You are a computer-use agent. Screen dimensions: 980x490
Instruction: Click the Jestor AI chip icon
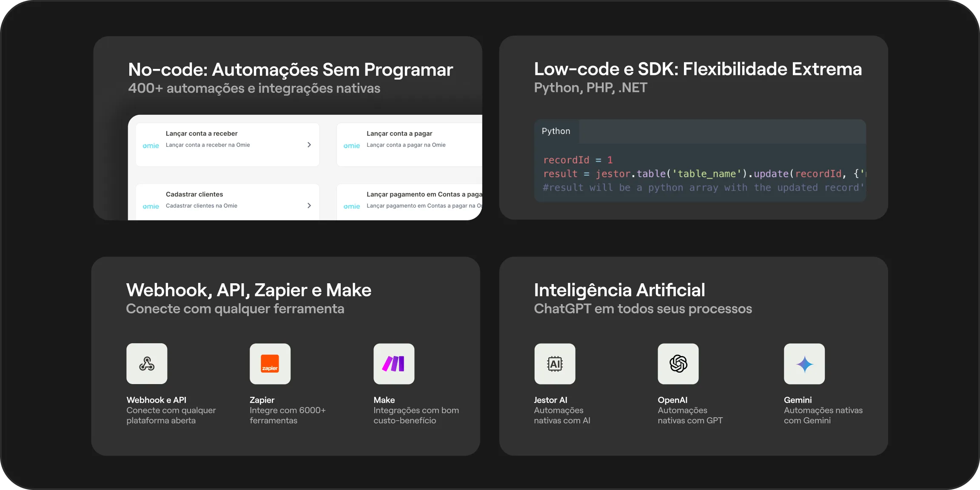555,364
